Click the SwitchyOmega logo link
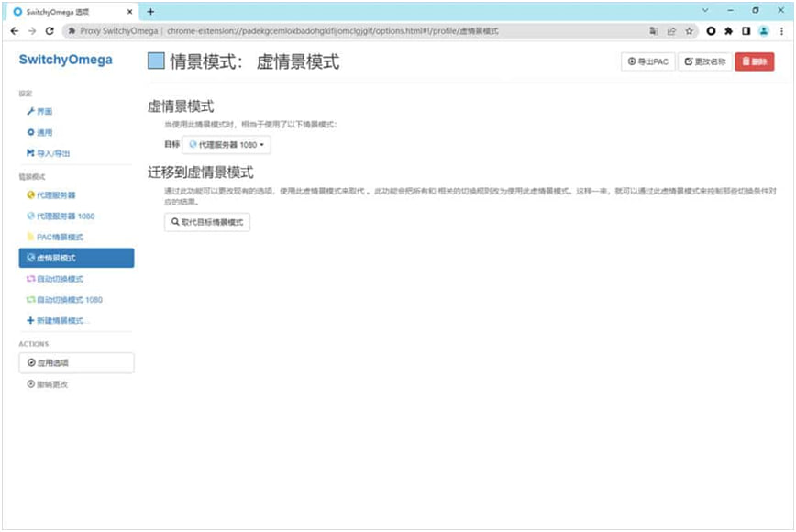This screenshot has width=796, height=532. click(x=65, y=60)
